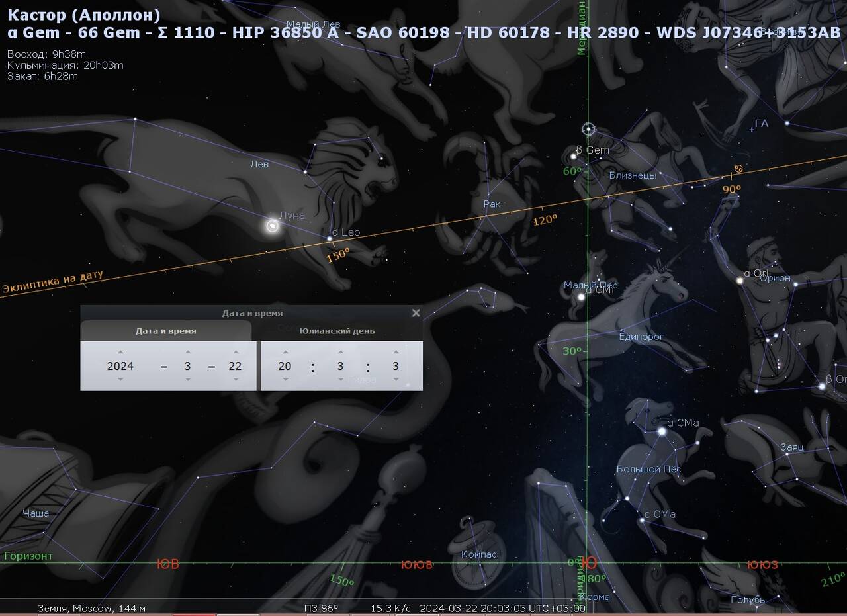Click the Малый Пес constellation label
Viewport: 847px width, 616px height.
coord(590,285)
